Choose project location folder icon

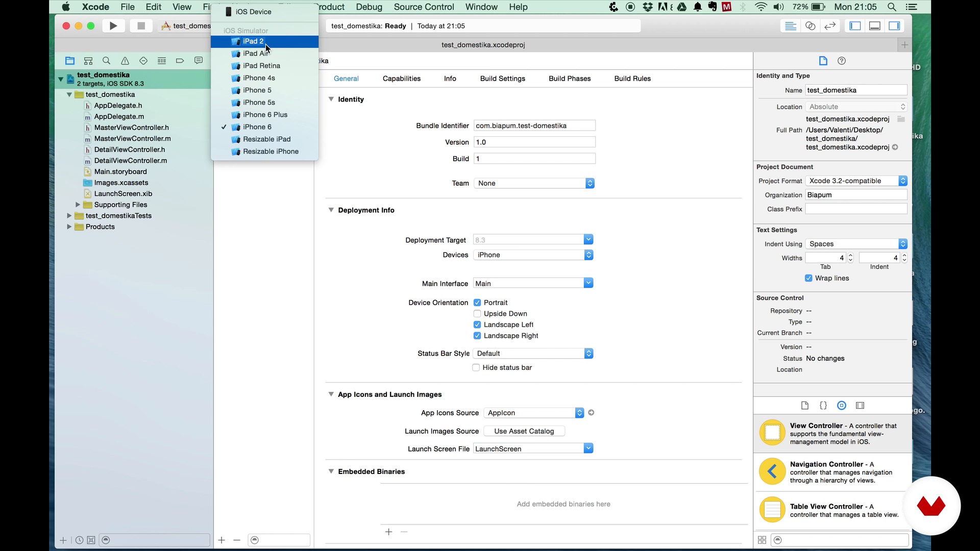pyautogui.click(x=901, y=119)
